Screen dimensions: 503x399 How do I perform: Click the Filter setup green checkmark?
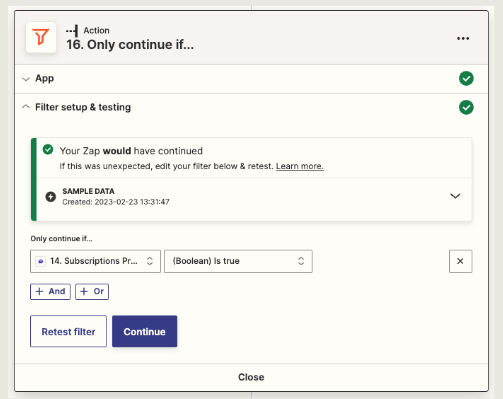[x=466, y=107]
